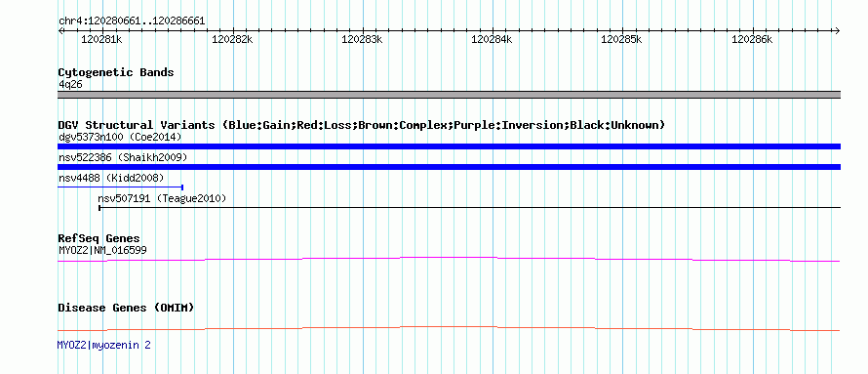Click the magenta MYOZ2 RefSeq gene line

449,259
